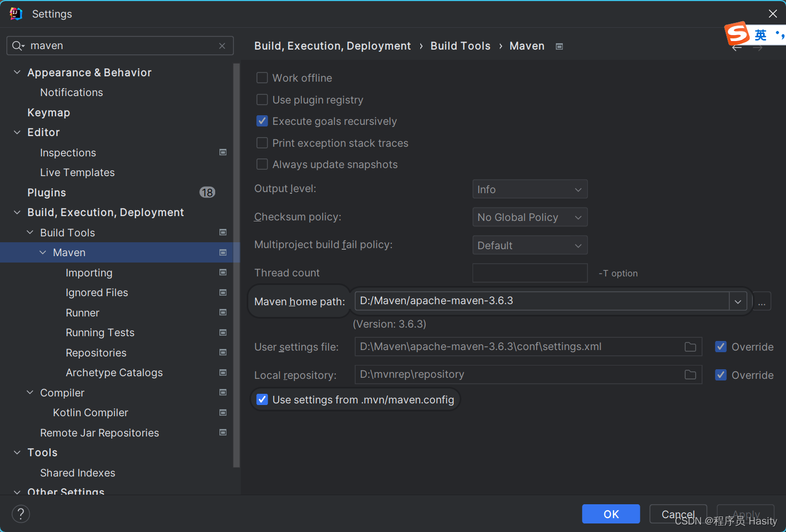786x532 pixels.
Task: Click the Plugins 18 updates badge
Action: pyautogui.click(x=207, y=193)
